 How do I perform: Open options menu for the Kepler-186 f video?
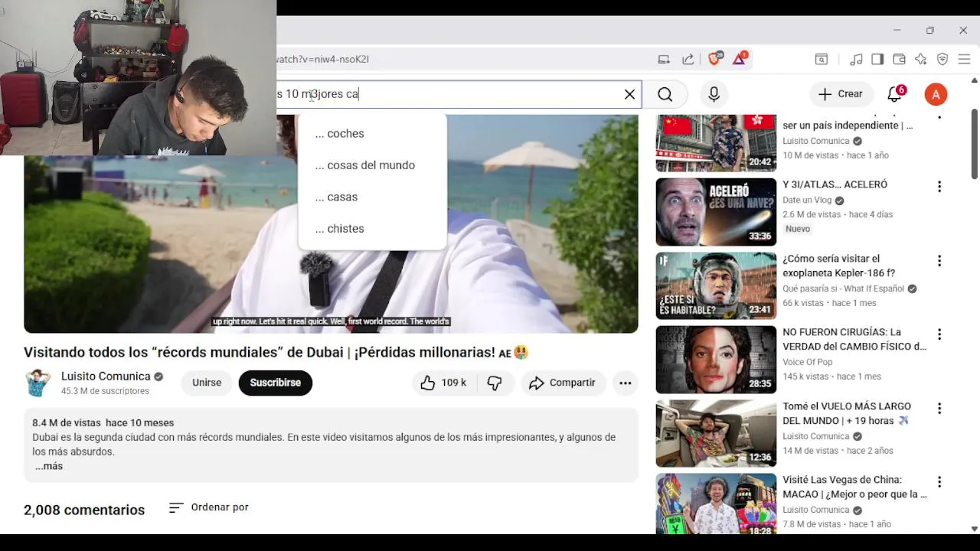click(x=939, y=260)
